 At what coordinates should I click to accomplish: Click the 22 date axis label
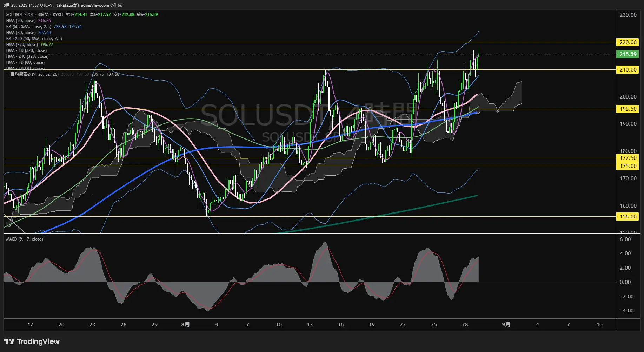click(x=403, y=325)
